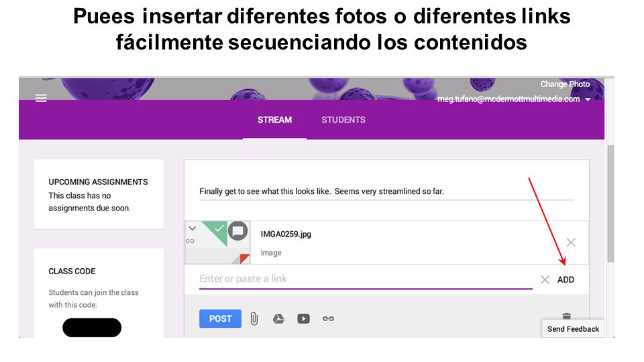Open Send Feedback
This screenshot has width=644, height=362.
(573, 328)
